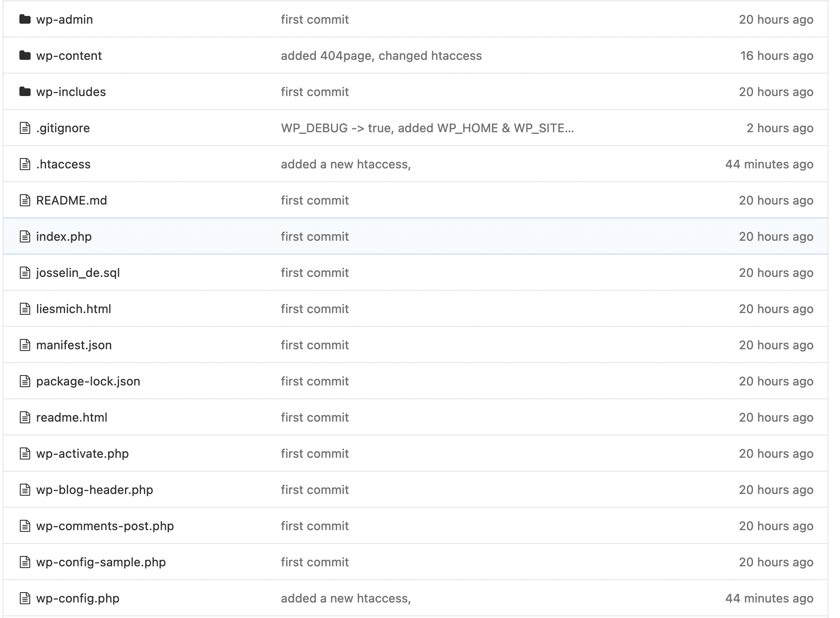Open wp-config.php 'added a new htaccess,' commit

346,599
